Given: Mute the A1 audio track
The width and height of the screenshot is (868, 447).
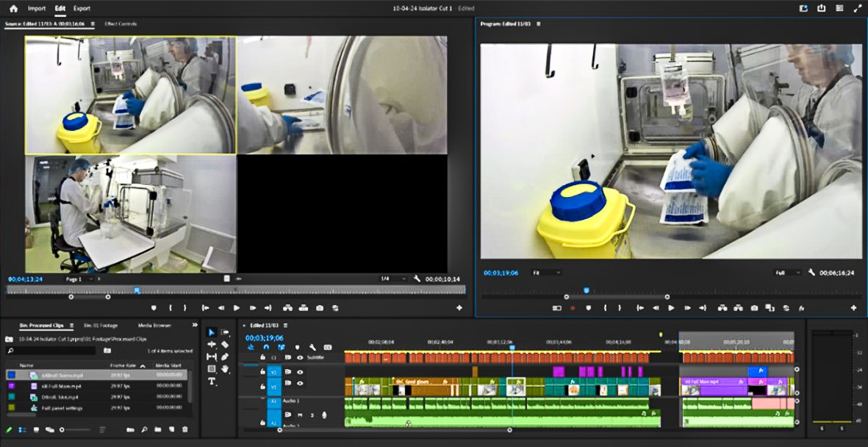Looking at the screenshot, I should click(300, 415).
